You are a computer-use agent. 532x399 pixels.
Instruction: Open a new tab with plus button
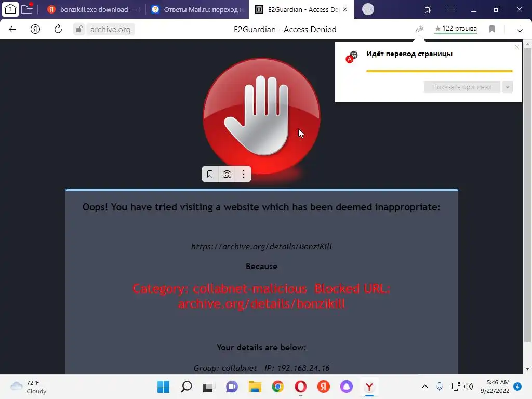tap(368, 9)
